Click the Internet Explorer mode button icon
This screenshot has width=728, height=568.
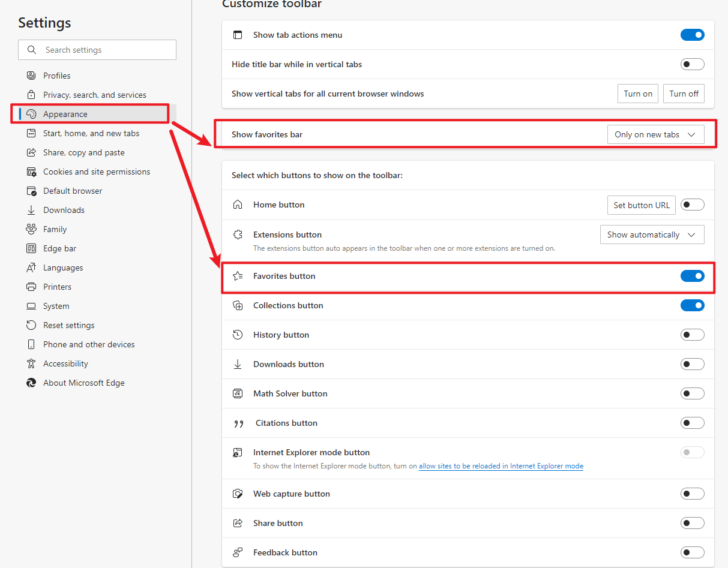click(238, 452)
